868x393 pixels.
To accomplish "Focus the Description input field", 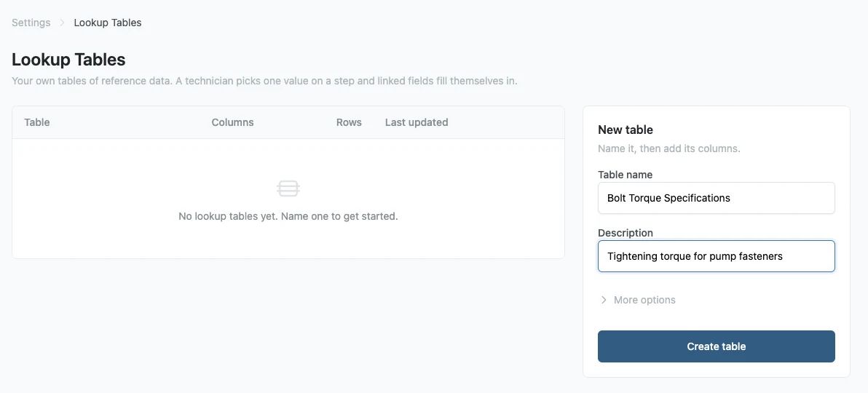I will click(717, 256).
